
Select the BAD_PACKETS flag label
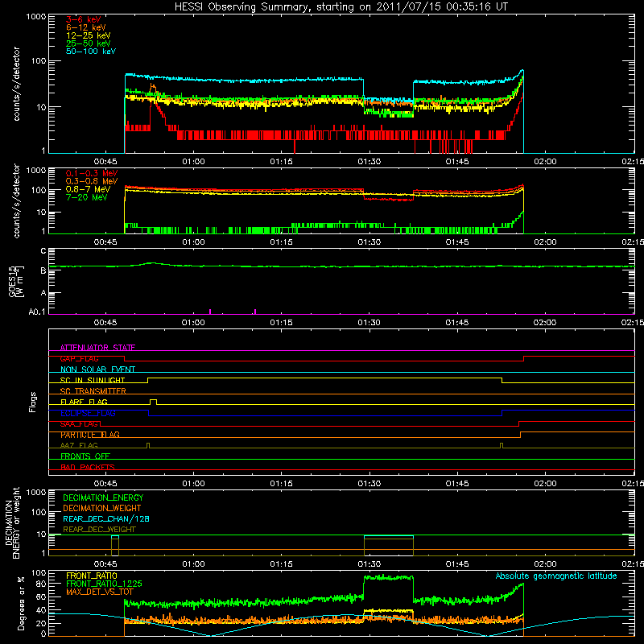(x=88, y=467)
